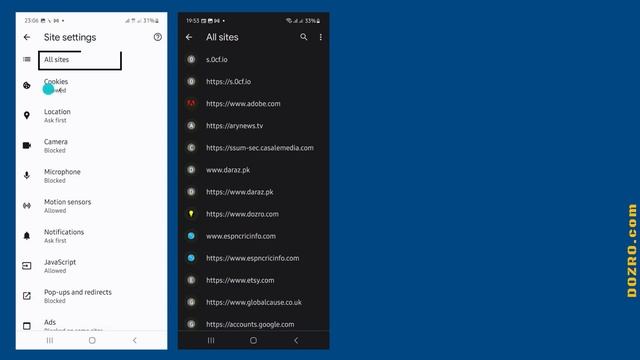Tap favicon beside https://www.espncricinfo.com

(191, 258)
